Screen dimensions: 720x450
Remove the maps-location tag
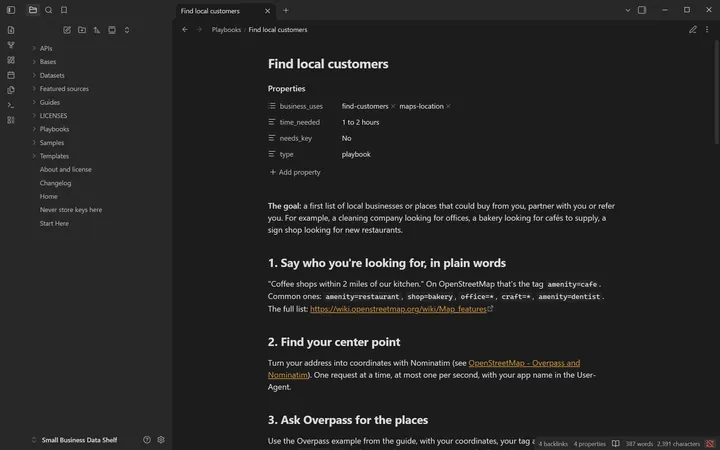click(x=448, y=106)
